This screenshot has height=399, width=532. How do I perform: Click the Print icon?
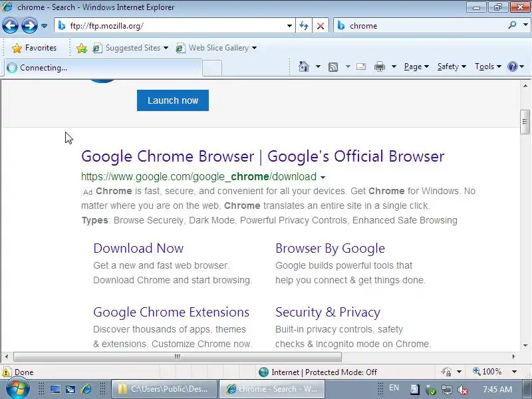(x=379, y=66)
